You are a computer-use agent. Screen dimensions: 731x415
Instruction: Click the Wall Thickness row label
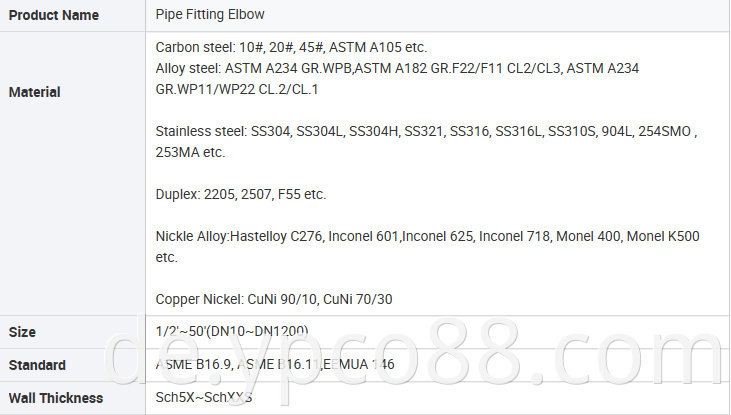pyautogui.click(x=55, y=398)
